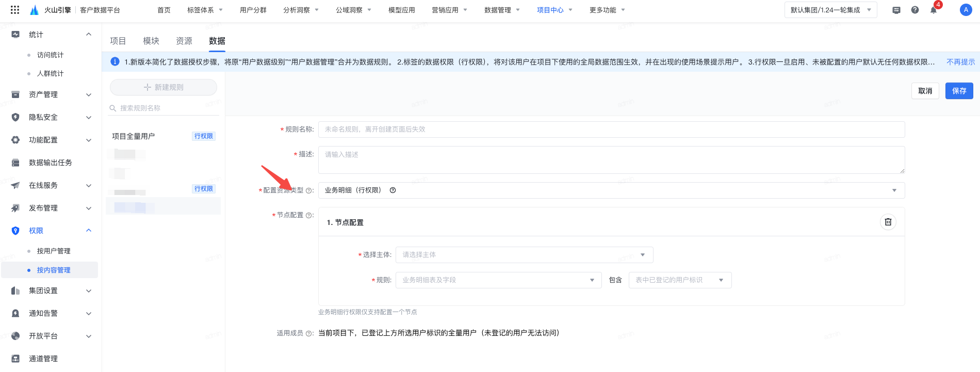This screenshot has width=980, height=372.
Task: Click the 保存 button
Action: (959, 91)
